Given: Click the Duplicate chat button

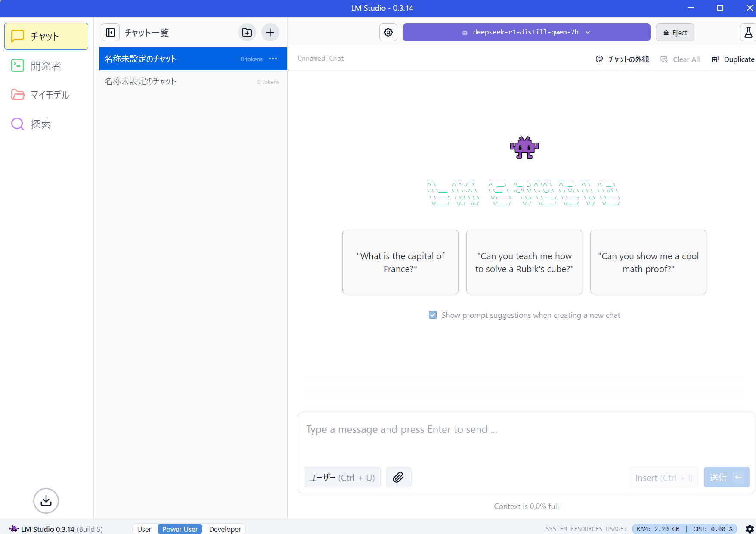Looking at the screenshot, I should 733,59.
